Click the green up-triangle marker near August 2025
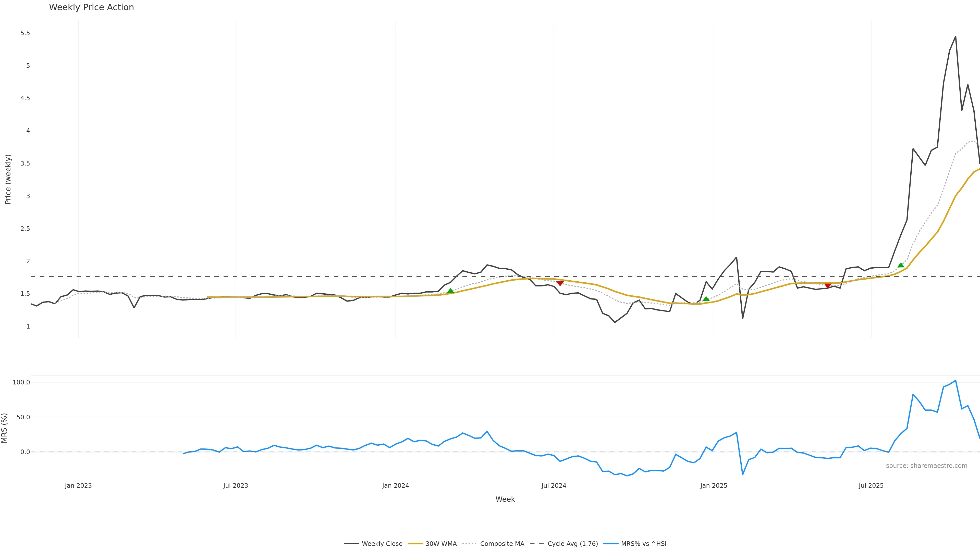This screenshot has height=551, width=980. (900, 265)
